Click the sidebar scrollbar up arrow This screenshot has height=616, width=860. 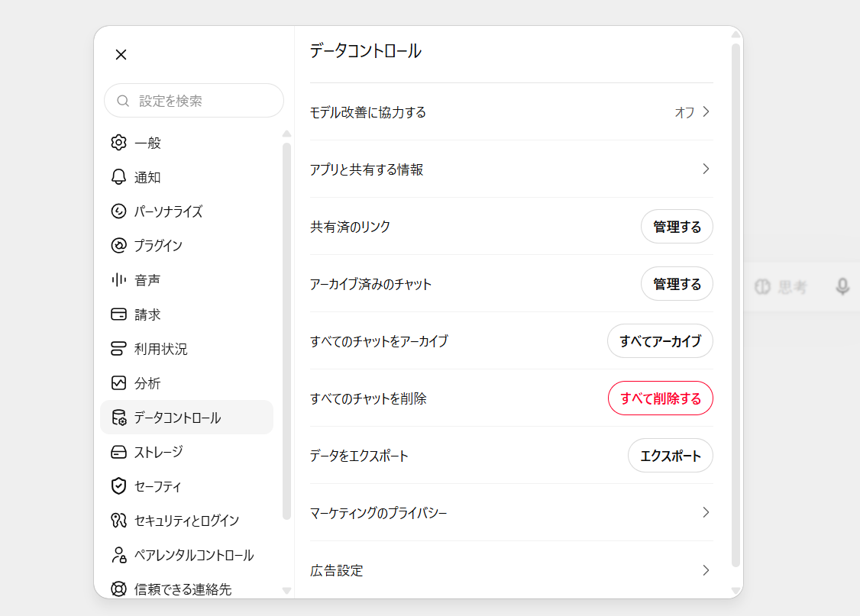tap(286, 134)
